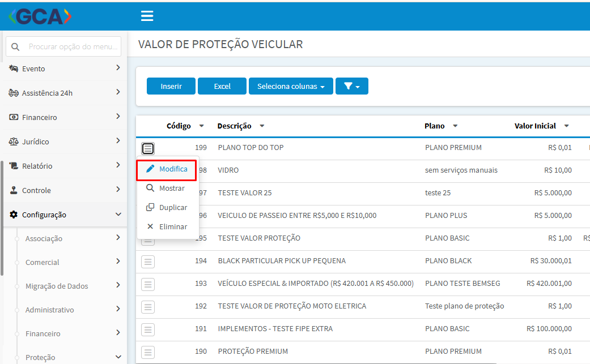Select IMPLEMENTOS - TESTE FIPE EXTRA cell
This screenshot has width=590, height=364.
[275, 329]
